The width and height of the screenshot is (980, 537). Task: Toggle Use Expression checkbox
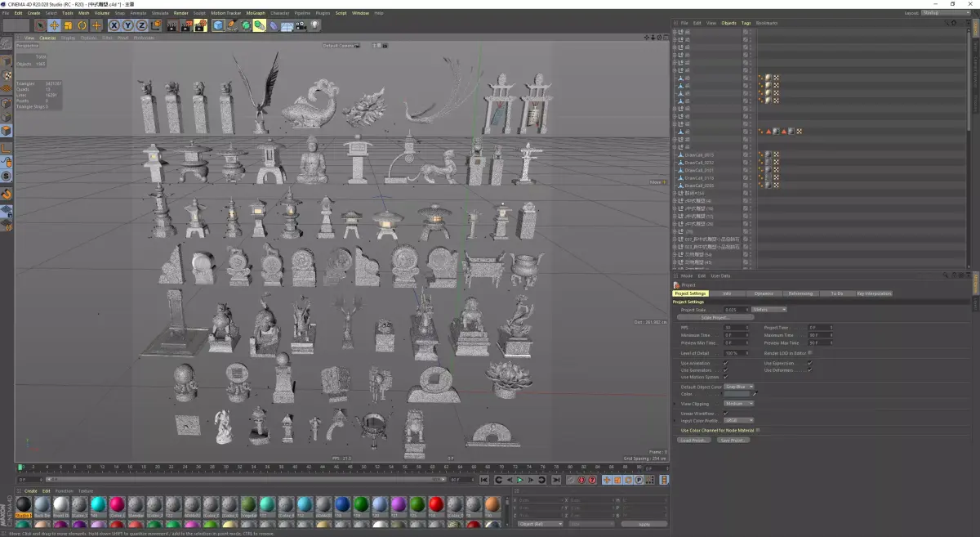[x=810, y=363]
